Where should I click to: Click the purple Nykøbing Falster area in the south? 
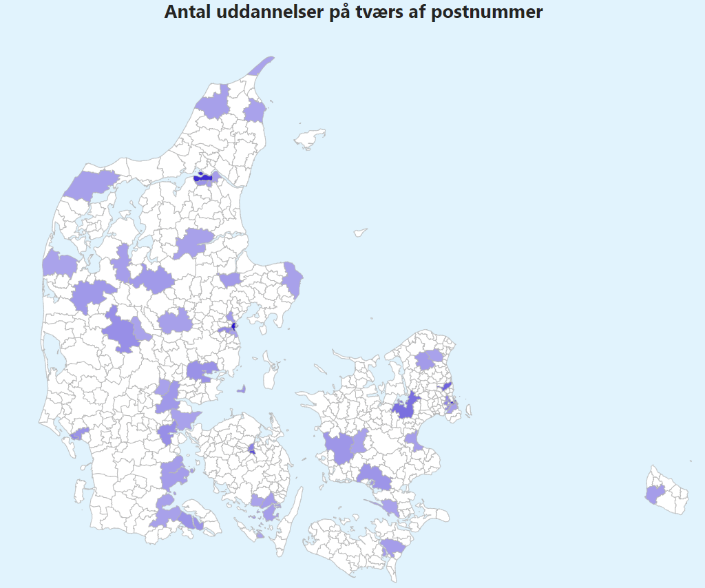[x=392, y=548]
